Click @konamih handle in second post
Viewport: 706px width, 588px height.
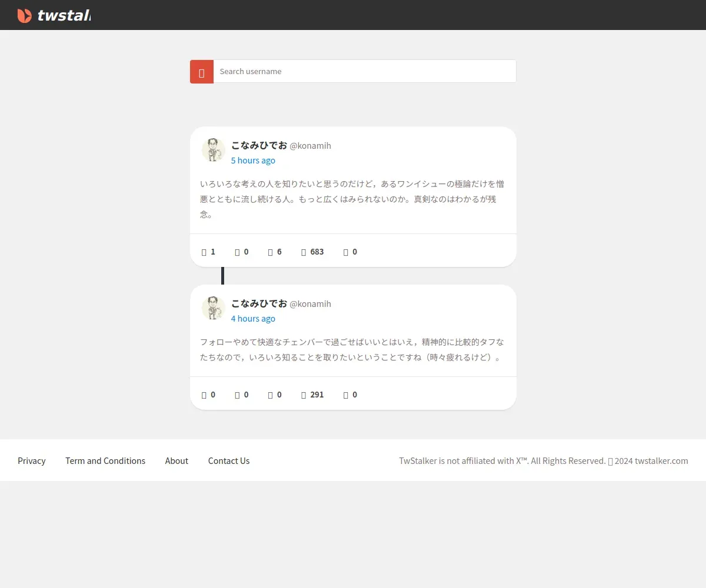click(310, 304)
